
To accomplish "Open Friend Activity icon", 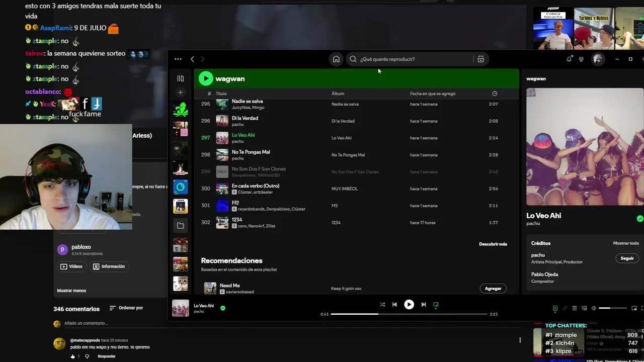I will 581,59.
